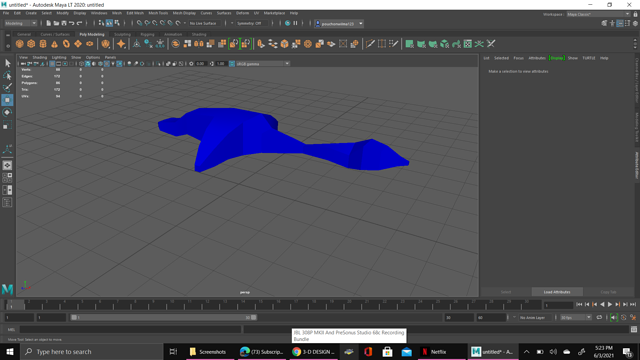Open Attribute Editor's Focus menu
Image resolution: width=640 pixels, height=360 pixels.
pos(518,58)
